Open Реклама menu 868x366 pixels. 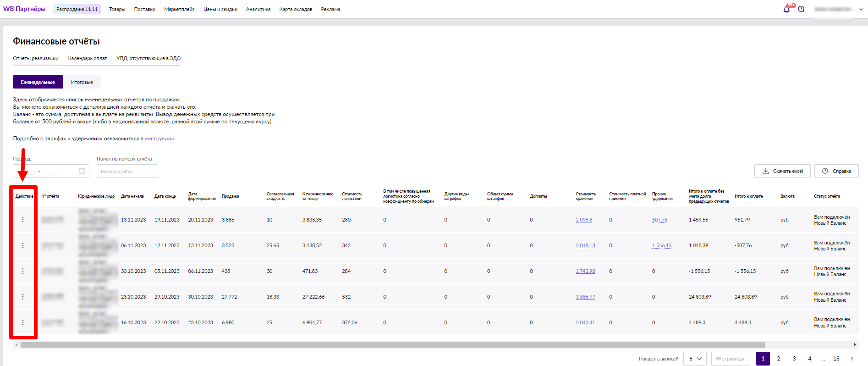point(330,9)
